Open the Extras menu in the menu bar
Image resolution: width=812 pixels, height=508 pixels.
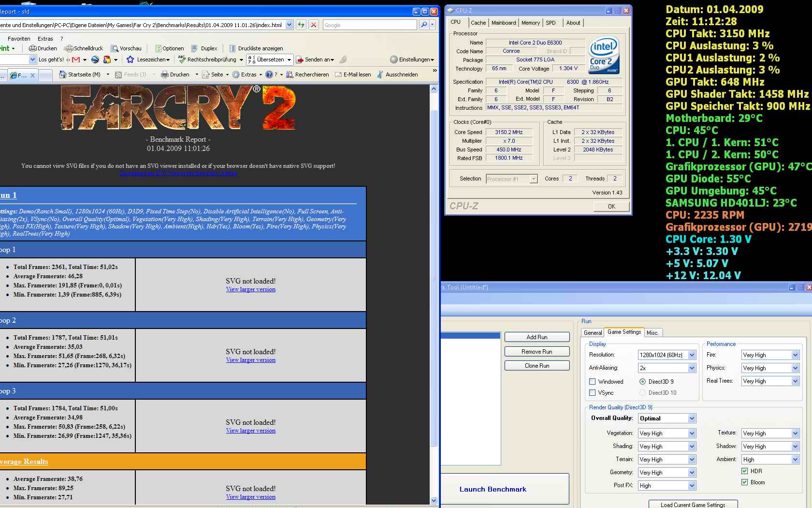point(45,39)
